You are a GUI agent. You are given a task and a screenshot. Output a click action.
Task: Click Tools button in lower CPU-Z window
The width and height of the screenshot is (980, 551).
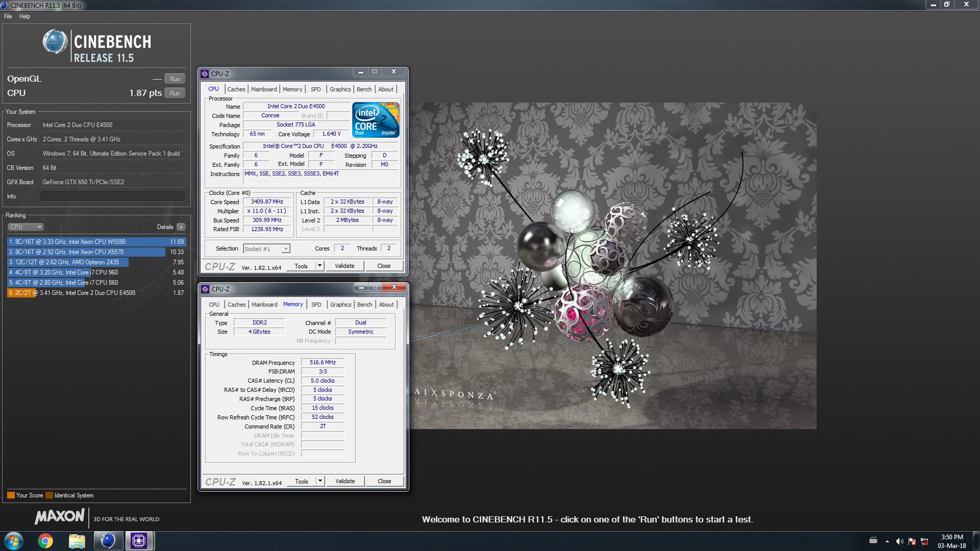coord(302,482)
